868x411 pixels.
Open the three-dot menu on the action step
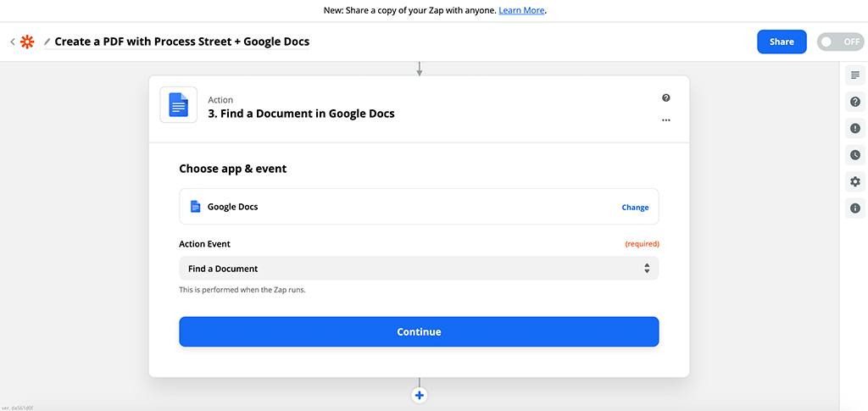pyautogui.click(x=666, y=120)
